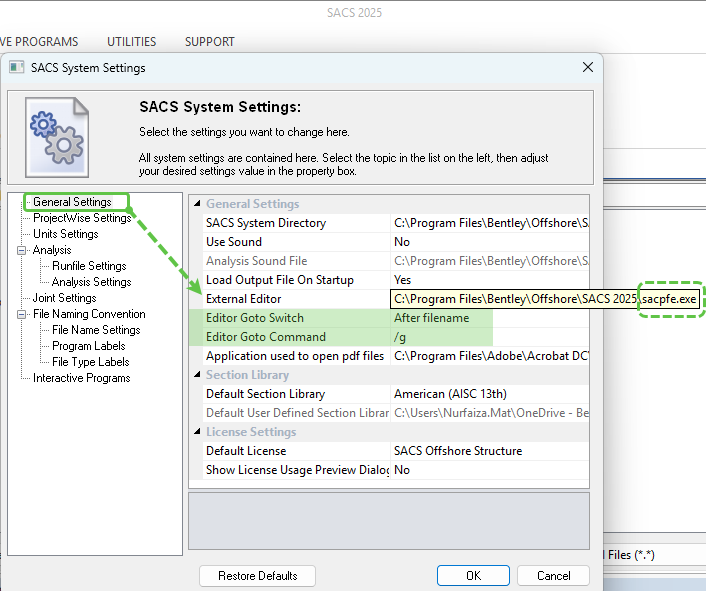This screenshot has height=591, width=706.
Task: Select Joint Settings in the tree
Action: coord(64,298)
